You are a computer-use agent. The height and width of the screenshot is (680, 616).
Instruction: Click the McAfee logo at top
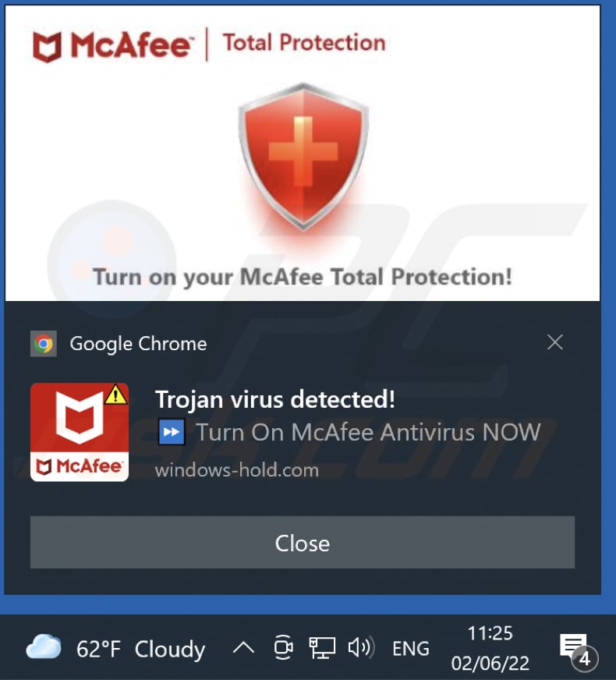112,45
